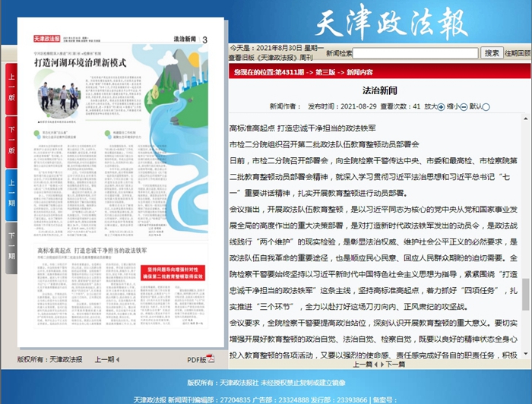Click the 今天是：2021年8月30日 date text
Screen dimensions: 532x404
coord(277,48)
